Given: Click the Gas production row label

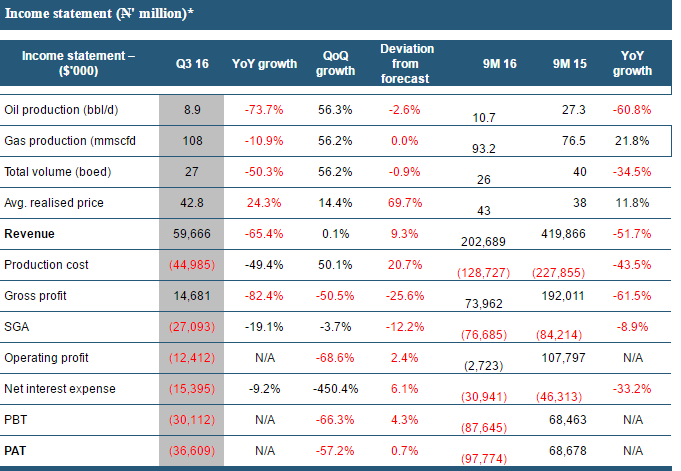Looking at the screenshot, I should coord(68,140).
